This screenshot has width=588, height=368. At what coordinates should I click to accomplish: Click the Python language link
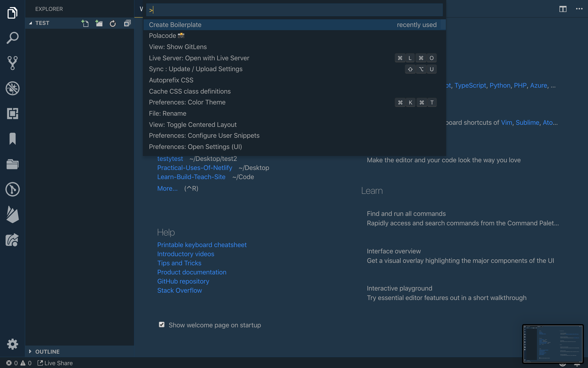(x=500, y=86)
